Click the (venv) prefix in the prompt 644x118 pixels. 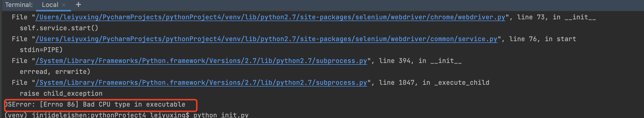point(16,115)
